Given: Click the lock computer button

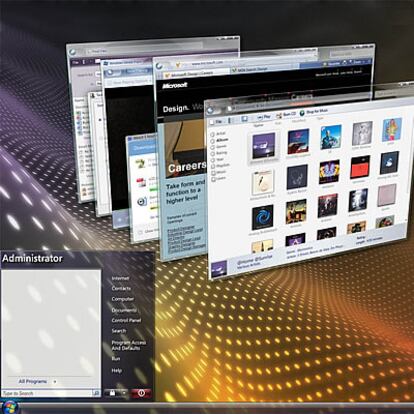Looking at the screenshot, I should (112, 393).
